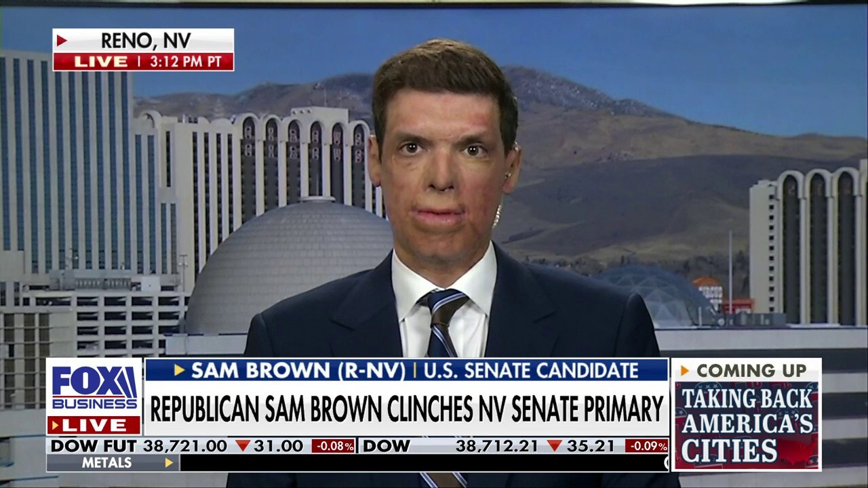868x488 pixels.
Task: Select the METALS ticker category
Action: point(106,463)
